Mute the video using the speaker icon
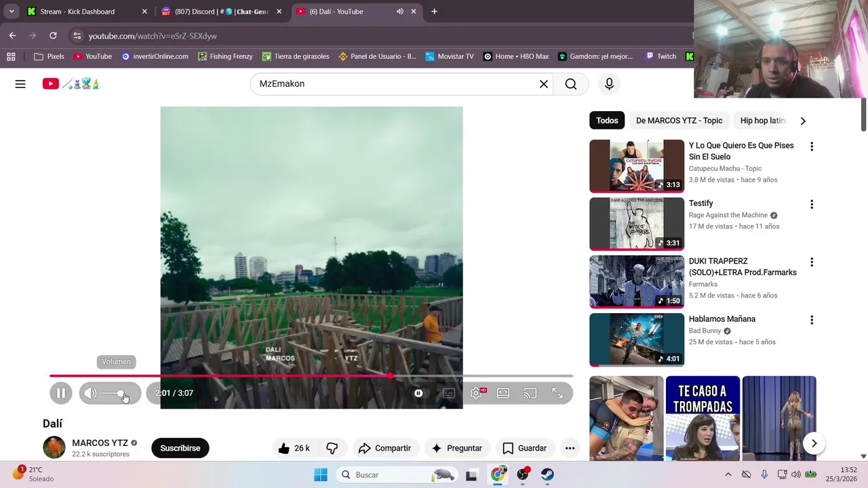 coord(90,393)
